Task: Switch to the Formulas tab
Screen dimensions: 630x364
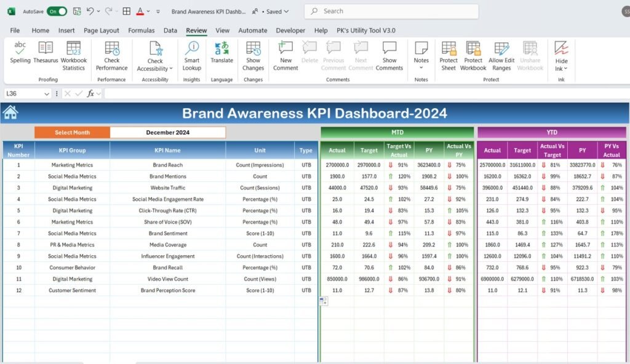Action: (x=142, y=30)
